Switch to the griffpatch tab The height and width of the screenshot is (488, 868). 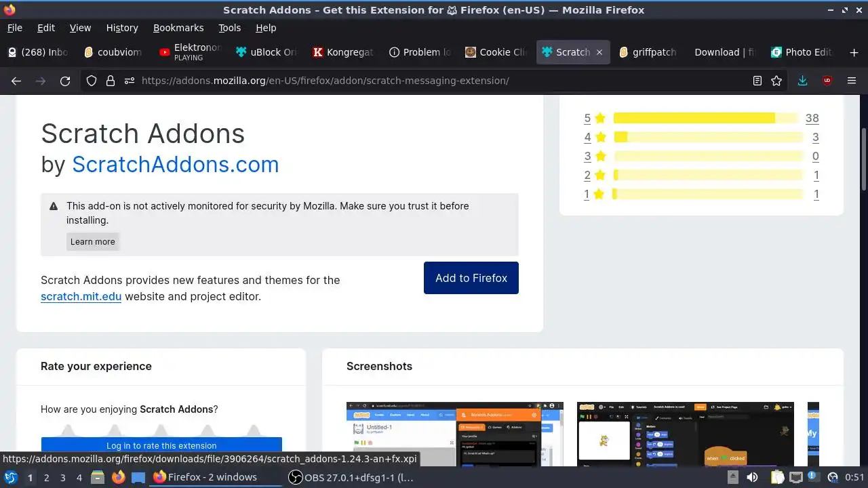(x=648, y=52)
